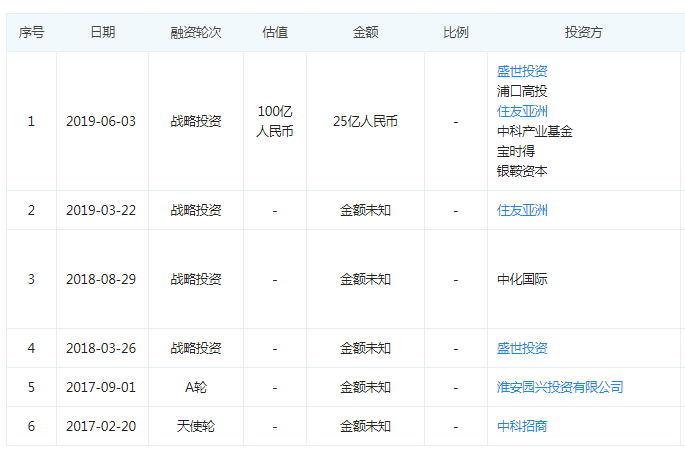Click the 100亿人民币 valuation cell
Viewport: 685px width, 453px height.
coord(275,121)
